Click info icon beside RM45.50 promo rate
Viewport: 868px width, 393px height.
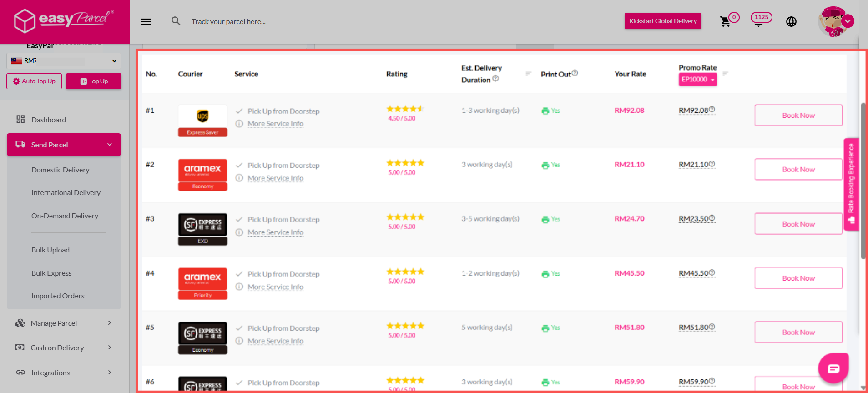[712, 272]
